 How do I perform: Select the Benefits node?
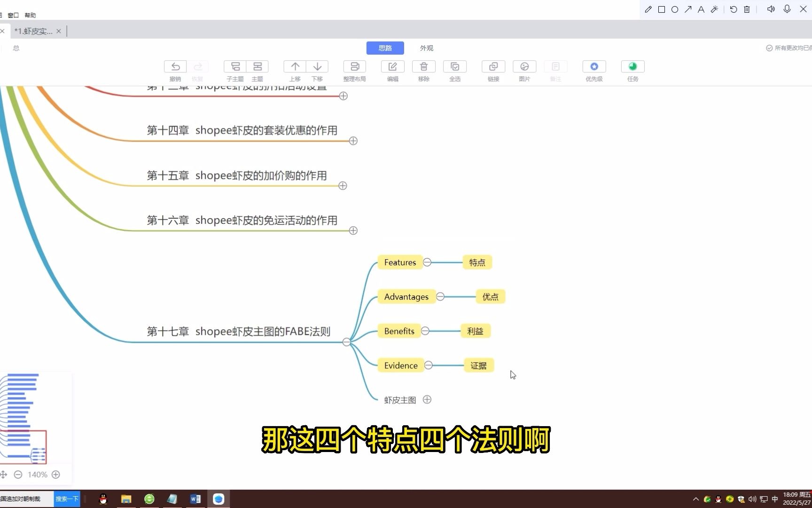coord(399,331)
